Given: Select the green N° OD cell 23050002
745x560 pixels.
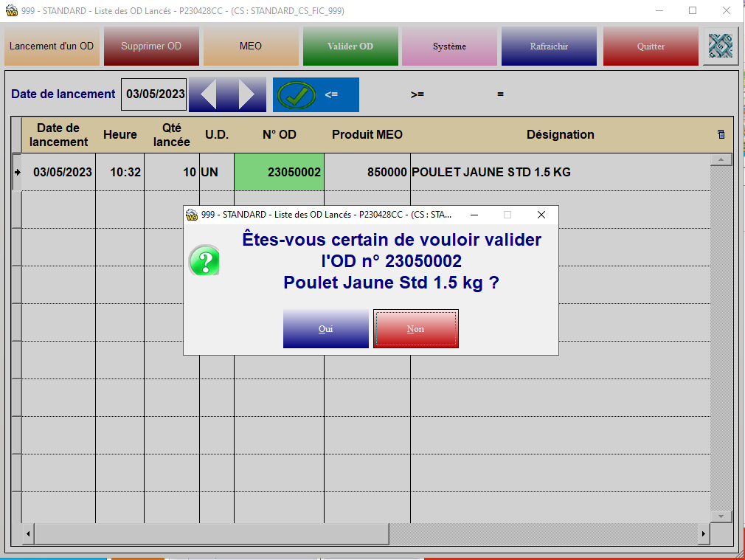Looking at the screenshot, I should [x=279, y=172].
